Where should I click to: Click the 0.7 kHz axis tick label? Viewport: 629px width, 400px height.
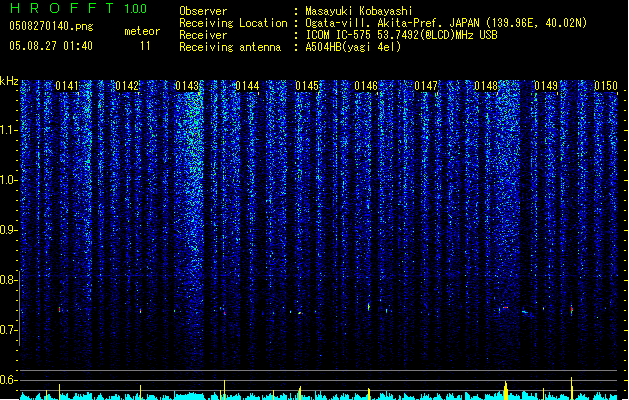pos(8,330)
